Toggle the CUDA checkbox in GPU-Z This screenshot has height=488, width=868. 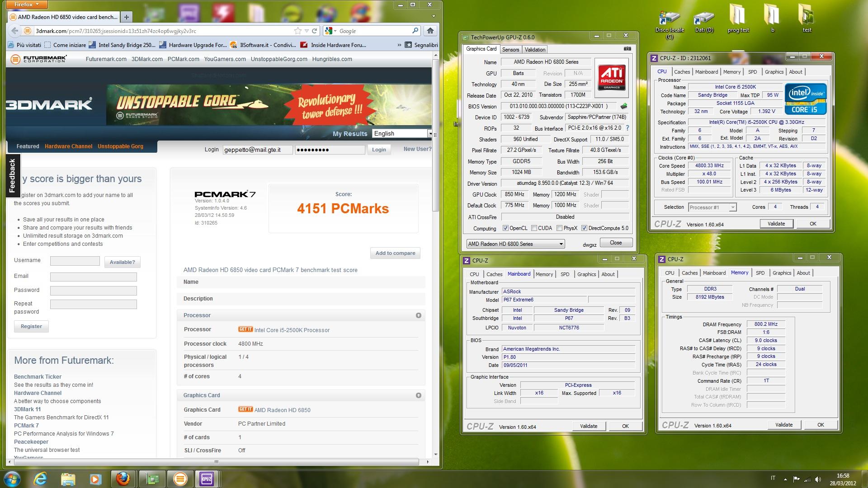pyautogui.click(x=534, y=228)
